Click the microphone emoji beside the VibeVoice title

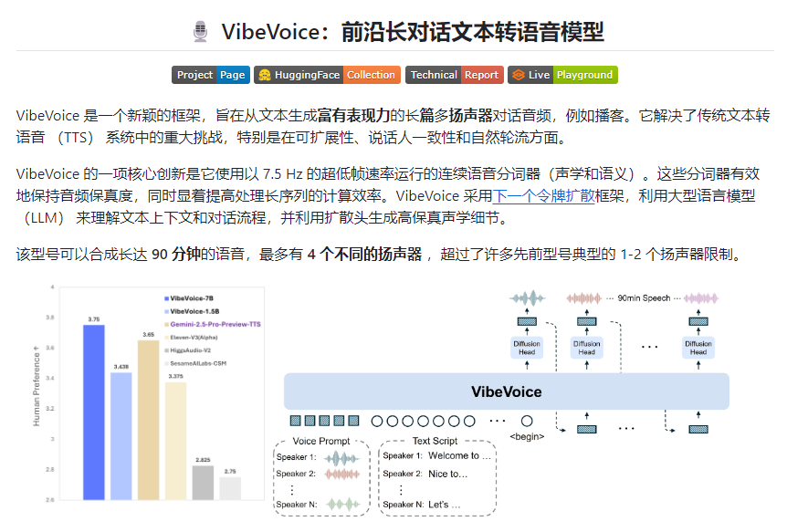coord(200,32)
